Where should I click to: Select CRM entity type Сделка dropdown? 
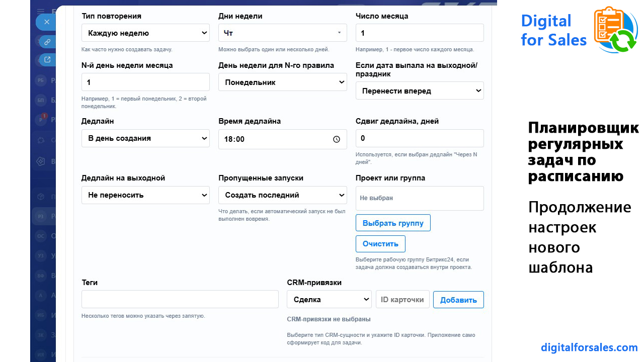329,300
